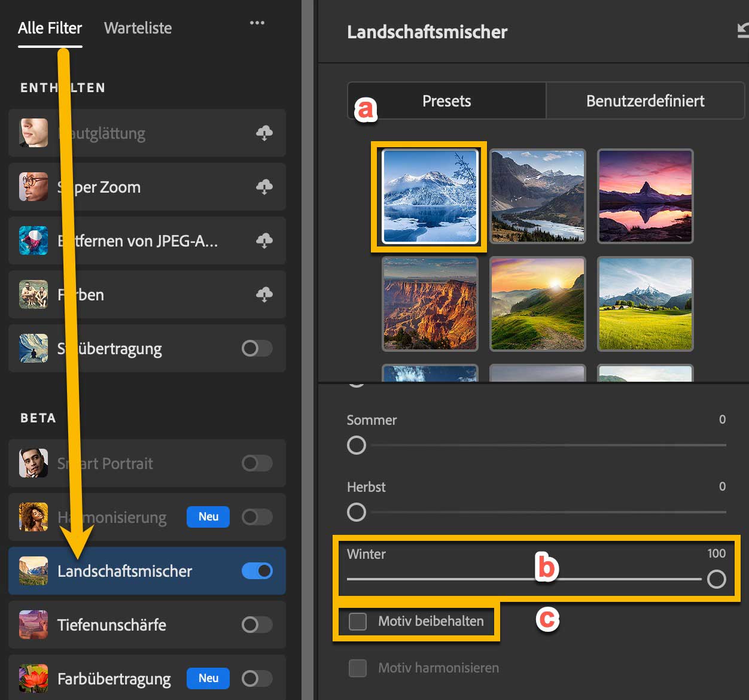
Task: Enable the Tiefenunschärfe toggle
Action: tap(257, 625)
